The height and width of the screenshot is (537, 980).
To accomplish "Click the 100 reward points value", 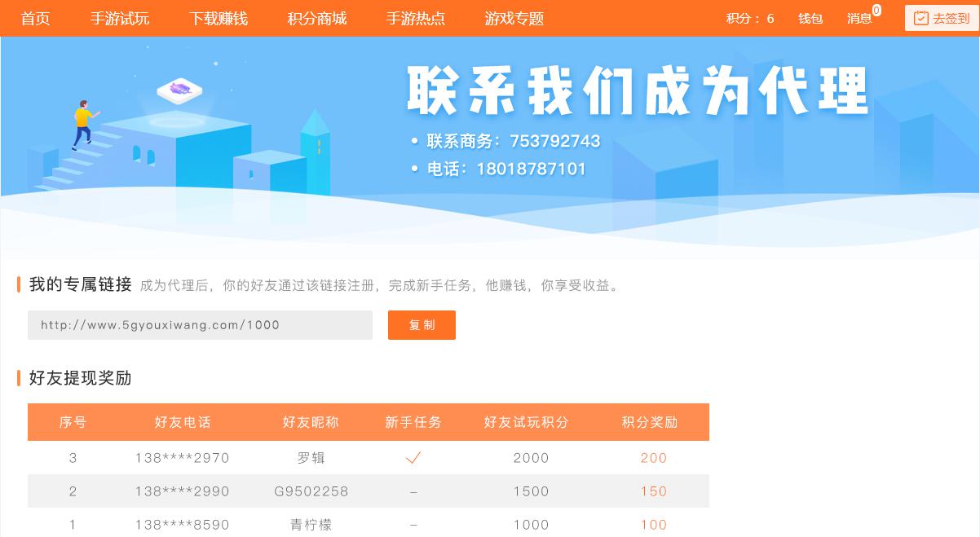I will pos(654,525).
